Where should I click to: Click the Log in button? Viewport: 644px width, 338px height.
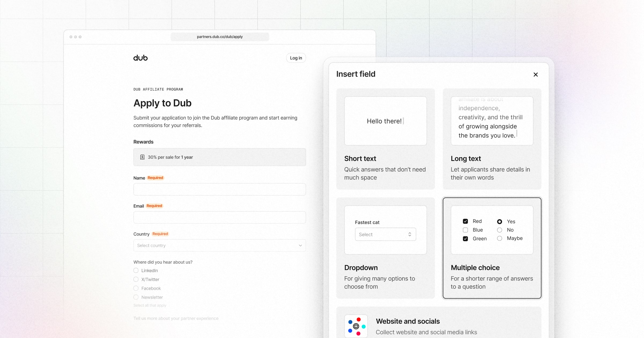tap(296, 58)
